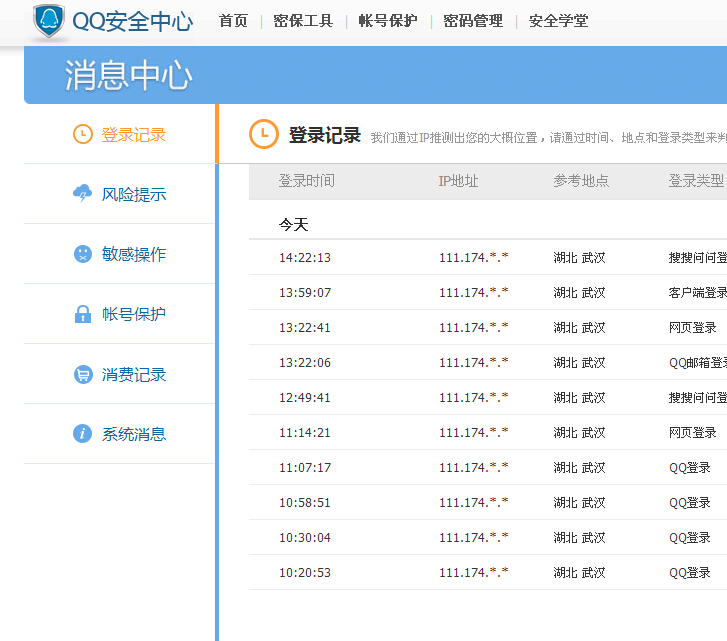The width and height of the screenshot is (727, 641).
Task: Click the info icon for 系统消息
Action: (x=83, y=434)
